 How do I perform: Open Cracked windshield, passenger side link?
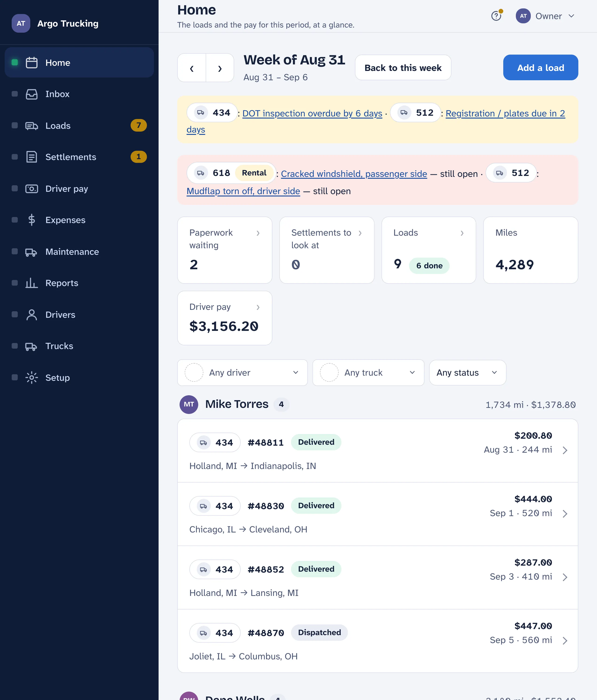tap(354, 174)
